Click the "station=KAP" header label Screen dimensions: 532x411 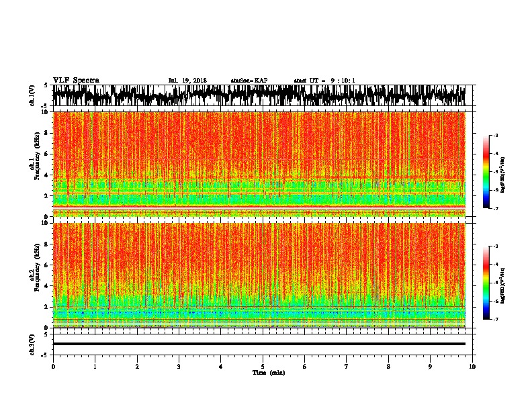click(249, 81)
